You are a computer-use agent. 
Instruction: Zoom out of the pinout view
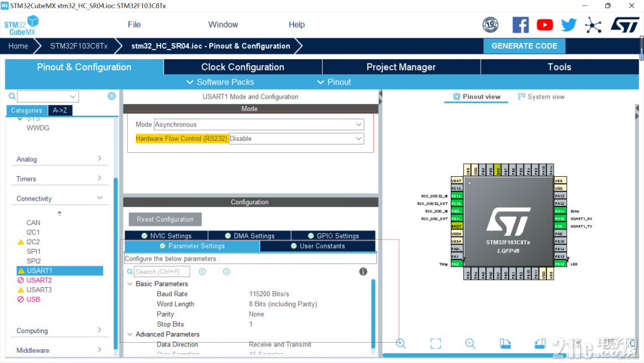point(470,343)
